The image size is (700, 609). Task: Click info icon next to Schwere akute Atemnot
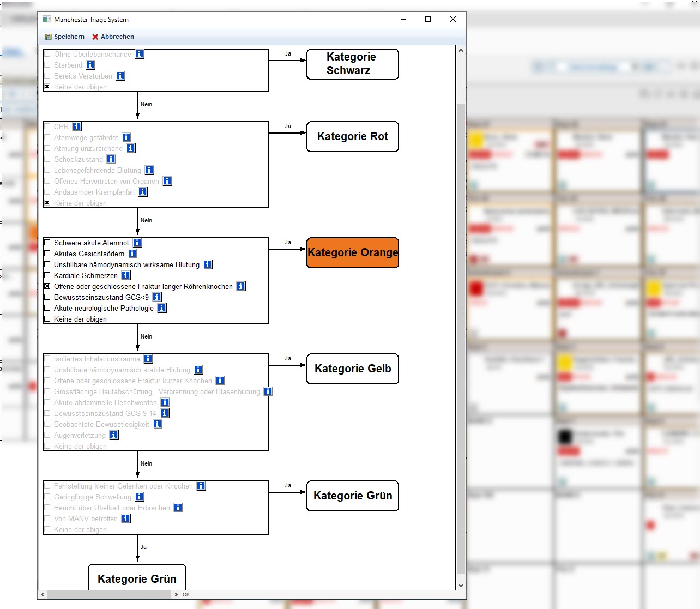(x=137, y=243)
